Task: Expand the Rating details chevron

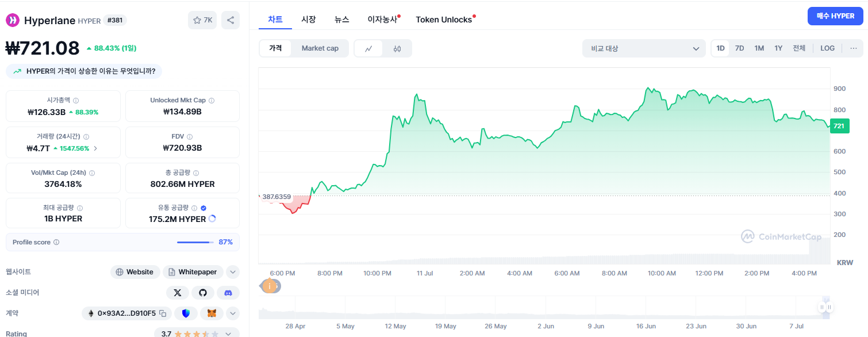Action: click(229, 334)
